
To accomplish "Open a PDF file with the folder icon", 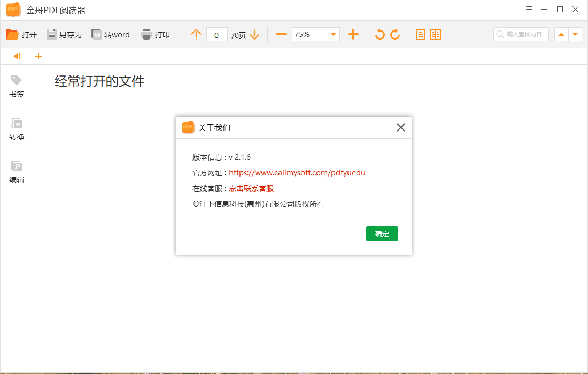I will [x=12, y=35].
